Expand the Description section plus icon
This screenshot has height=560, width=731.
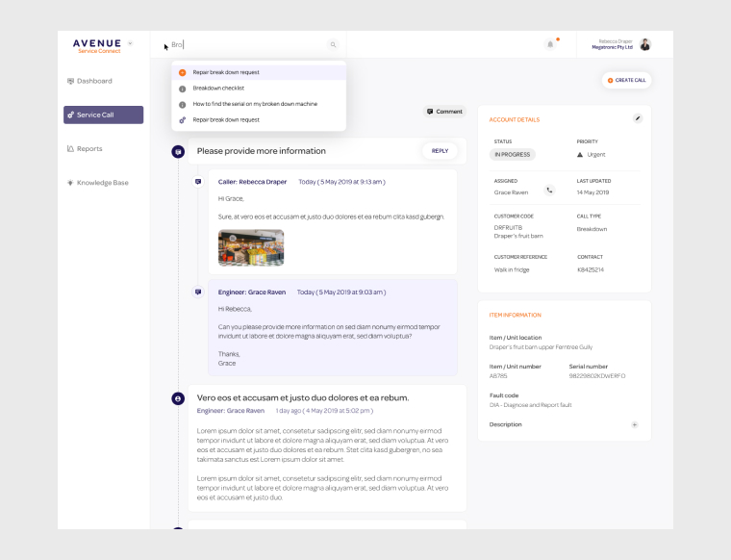tap(634, 424)
